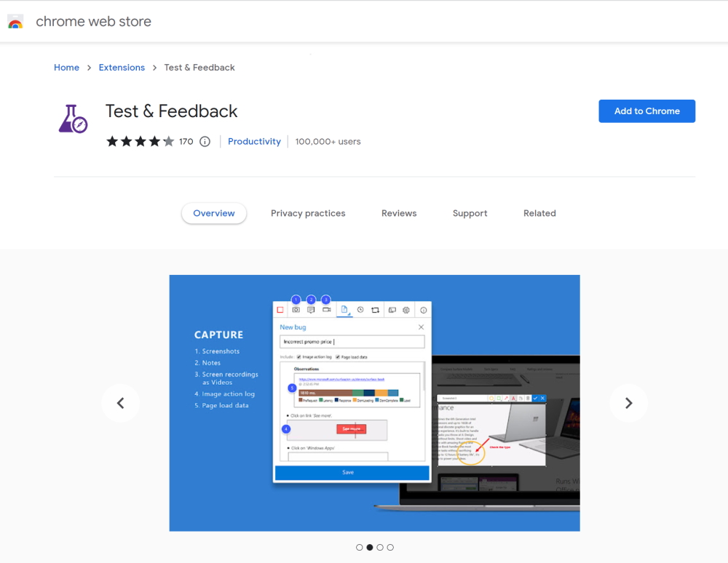
Task: Click camera screenshot icon in preview toolbar
Action: point(296,310)
